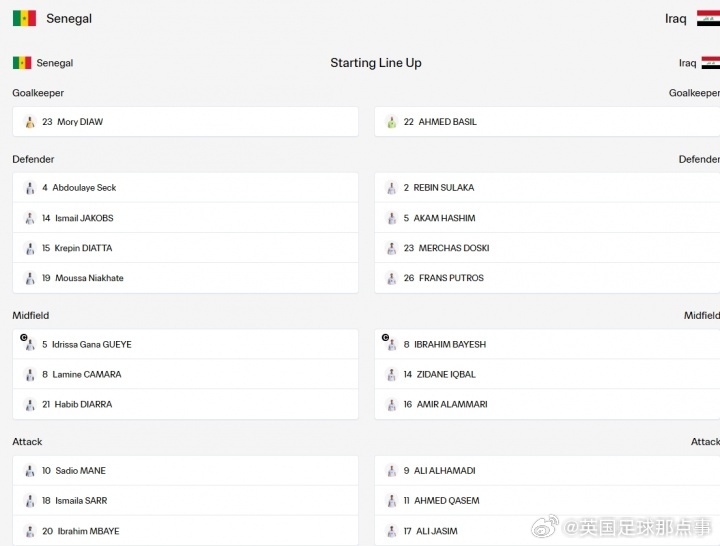Select player name AKAM HASHIM
Screen dimensions: 720x546
444,218
